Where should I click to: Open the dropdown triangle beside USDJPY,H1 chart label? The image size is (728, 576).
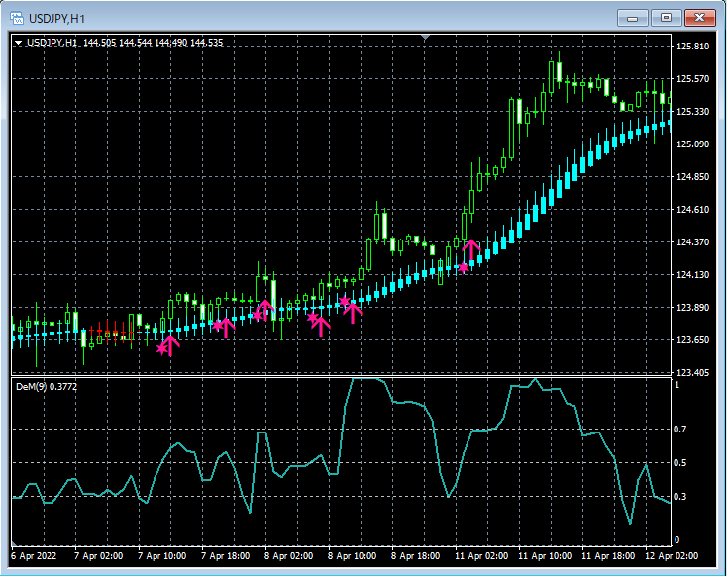(18, 43)
